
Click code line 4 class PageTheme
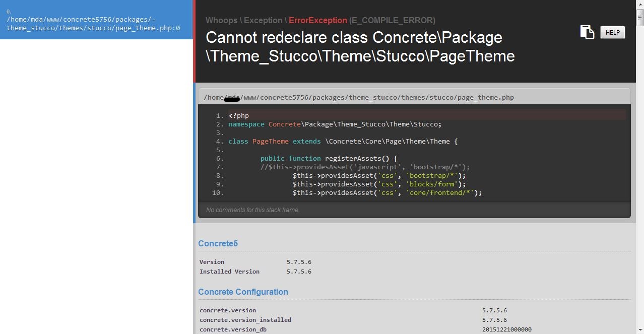(343, 141)
